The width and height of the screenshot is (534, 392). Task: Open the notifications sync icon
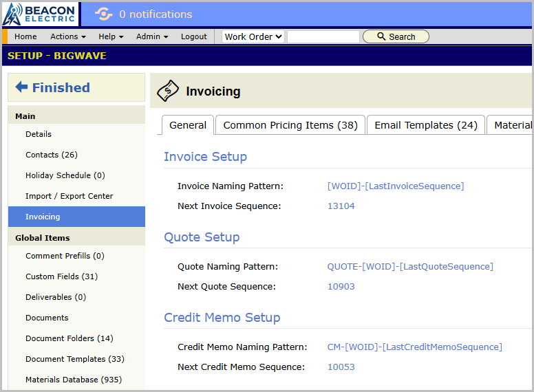point(103,14)
